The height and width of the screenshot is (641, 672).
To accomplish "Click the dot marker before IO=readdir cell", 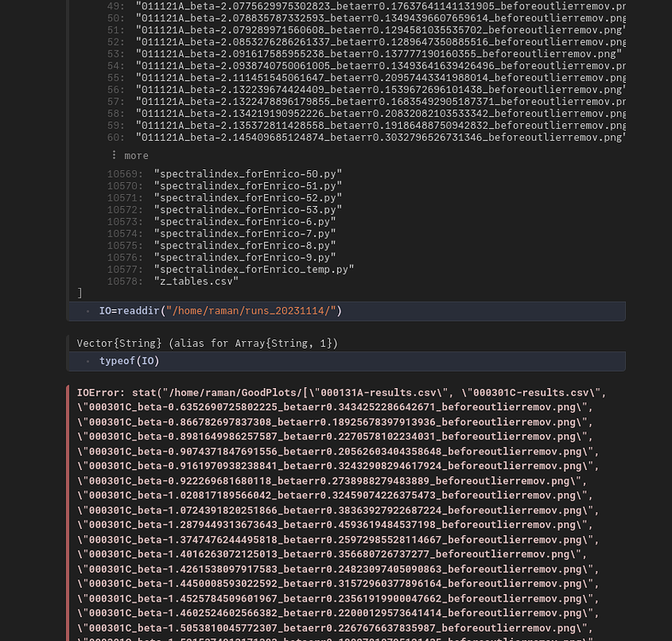I will click(88, 311).
